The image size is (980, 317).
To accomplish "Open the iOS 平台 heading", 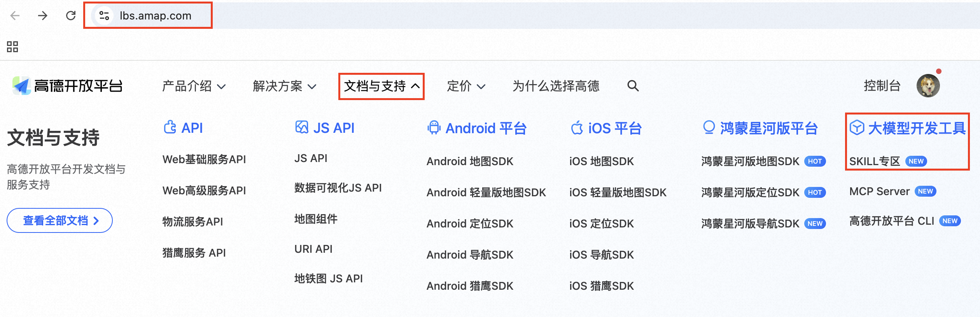I will pyautogui.click(x=615, y=128).
